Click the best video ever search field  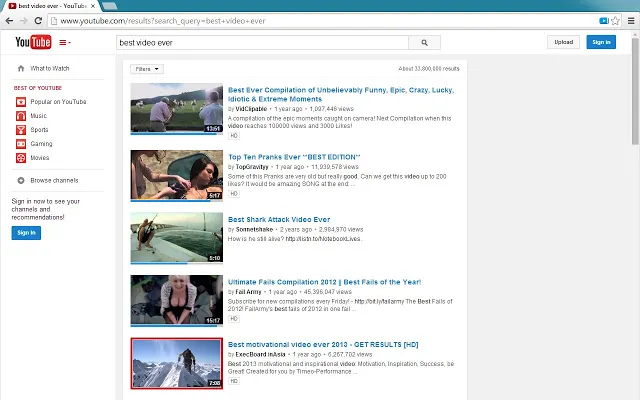(x=262, y=42)
